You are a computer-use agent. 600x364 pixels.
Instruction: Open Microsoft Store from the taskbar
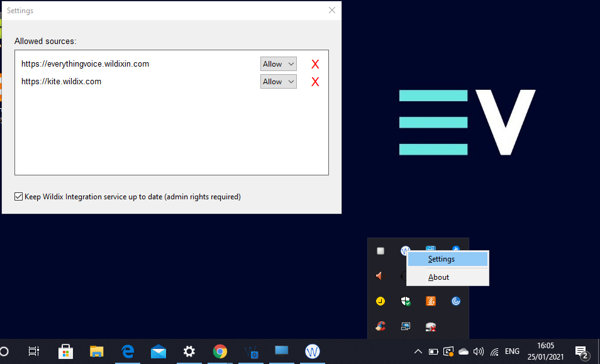(66, 351)
